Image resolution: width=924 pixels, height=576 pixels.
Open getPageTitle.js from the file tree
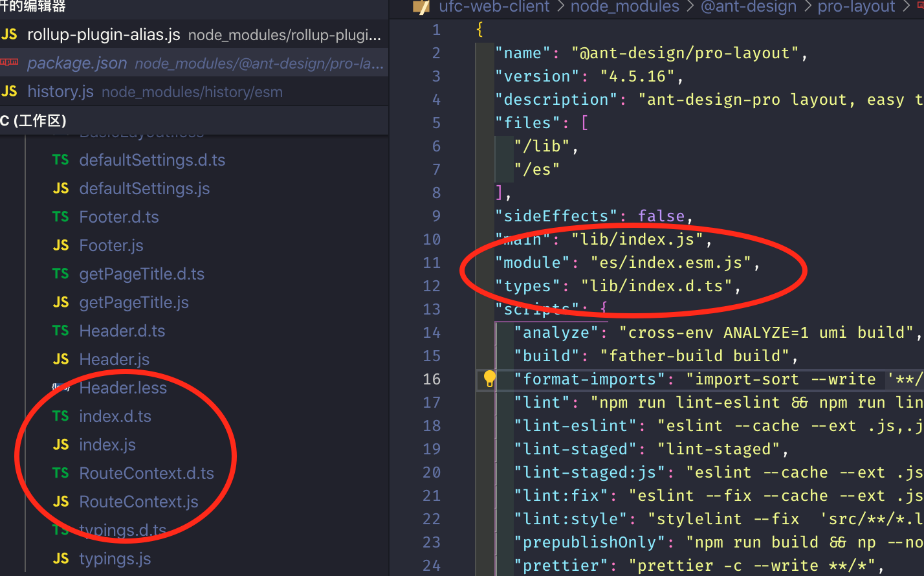pyautogui.click(x=134, y=302)
